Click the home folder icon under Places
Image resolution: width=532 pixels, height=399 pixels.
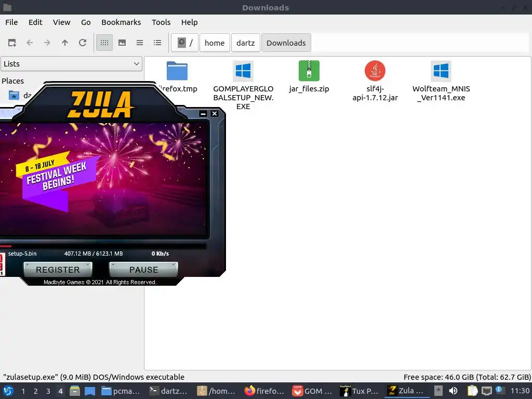point(14,96)
